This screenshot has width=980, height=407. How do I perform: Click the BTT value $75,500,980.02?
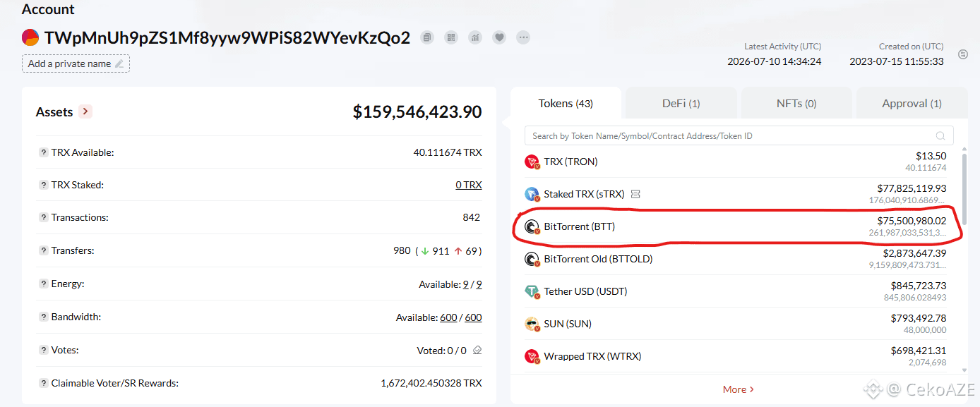point(912,221)
